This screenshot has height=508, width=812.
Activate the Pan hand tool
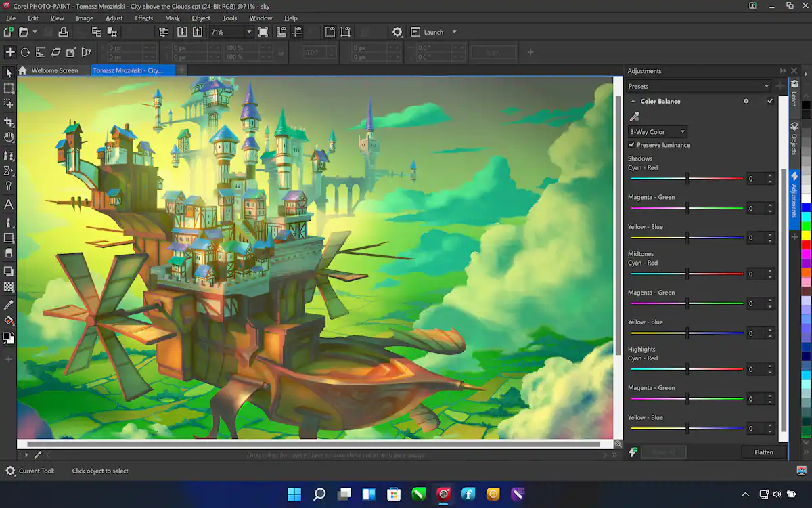9,137
